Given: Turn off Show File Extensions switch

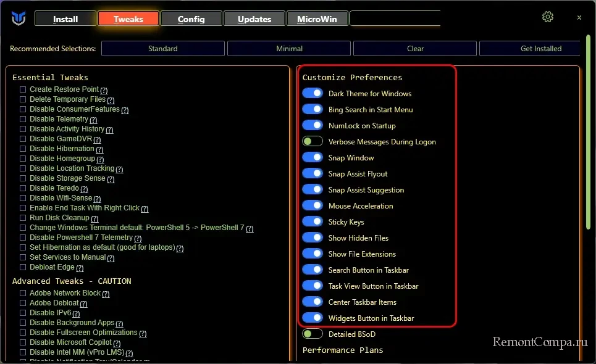Looking at the screenshot, I should coord(313,254).
